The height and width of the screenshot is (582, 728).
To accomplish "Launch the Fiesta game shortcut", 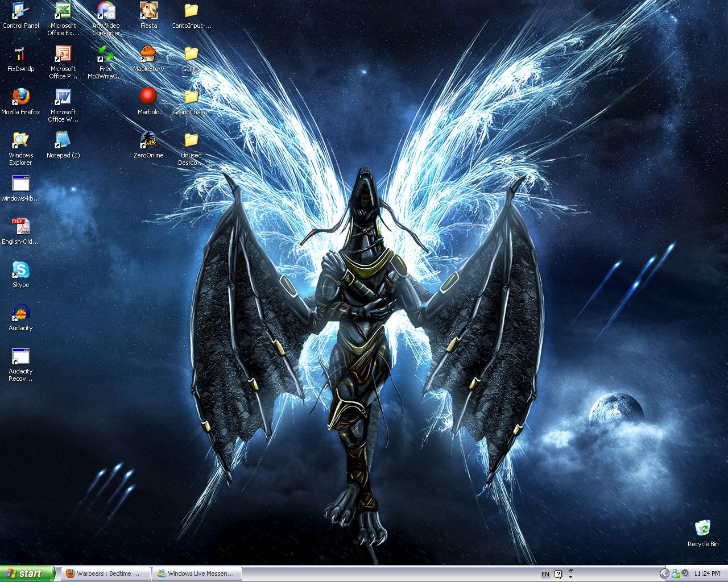I will click(x=148, y=15).
